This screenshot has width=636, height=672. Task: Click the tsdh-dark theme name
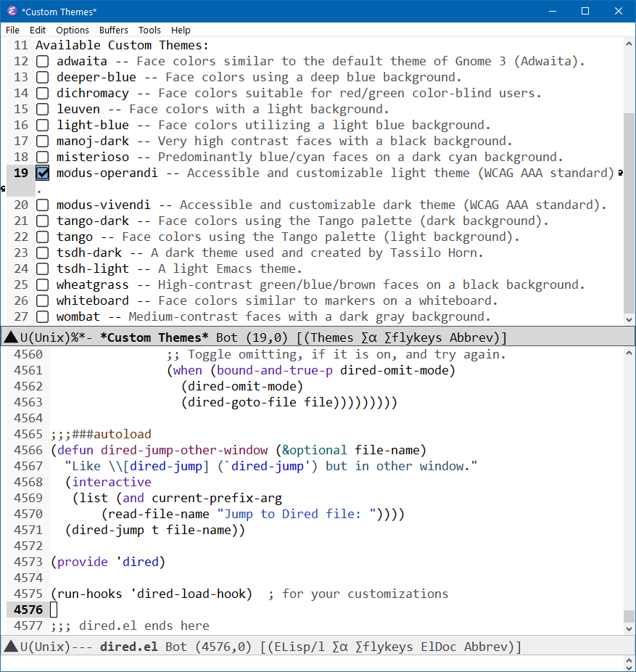tap(89, 253)
